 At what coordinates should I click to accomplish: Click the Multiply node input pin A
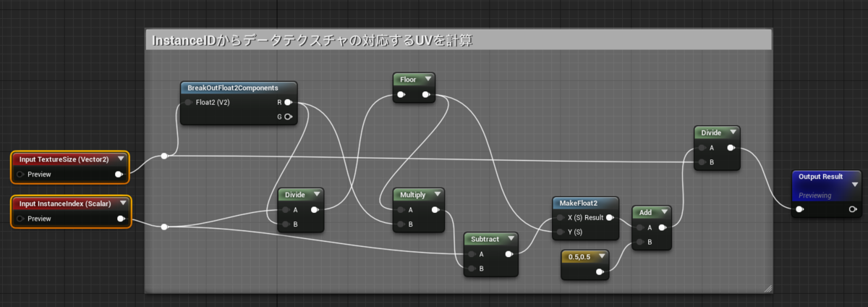pyautogui.click(x=400, y=210)
